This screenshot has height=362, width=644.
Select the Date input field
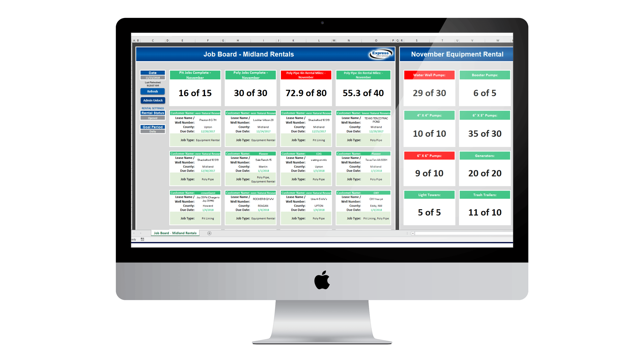click(x=152, y=78)
